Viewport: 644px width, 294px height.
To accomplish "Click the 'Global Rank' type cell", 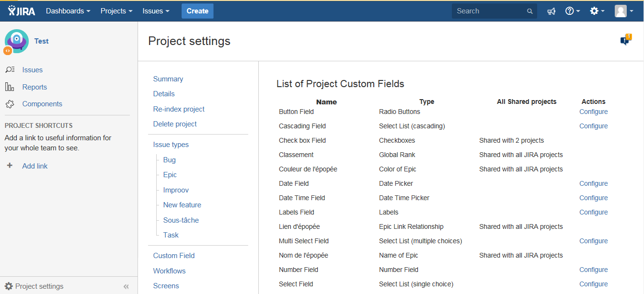I will pyautogui.click(x=397, y=155).
